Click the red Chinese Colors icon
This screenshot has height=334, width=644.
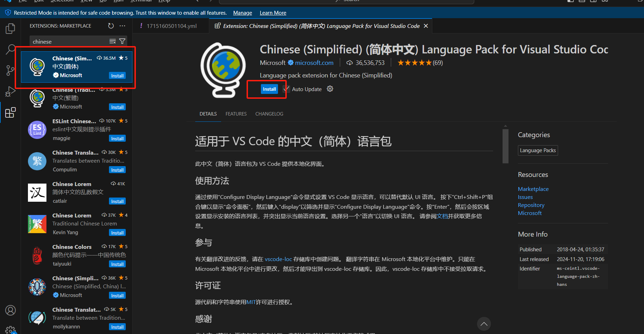click(x=37, y=255)
